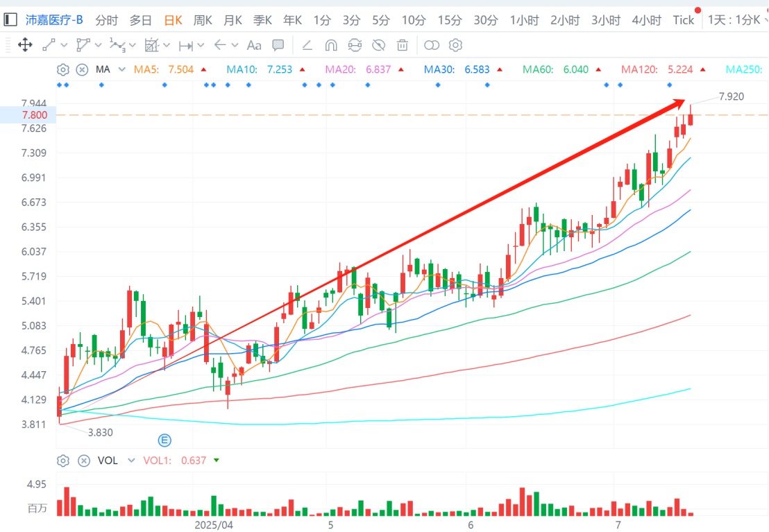Screen dimensions: 769x532
Task: Open the VOL indicator dropdown
Action: point(131,461)
